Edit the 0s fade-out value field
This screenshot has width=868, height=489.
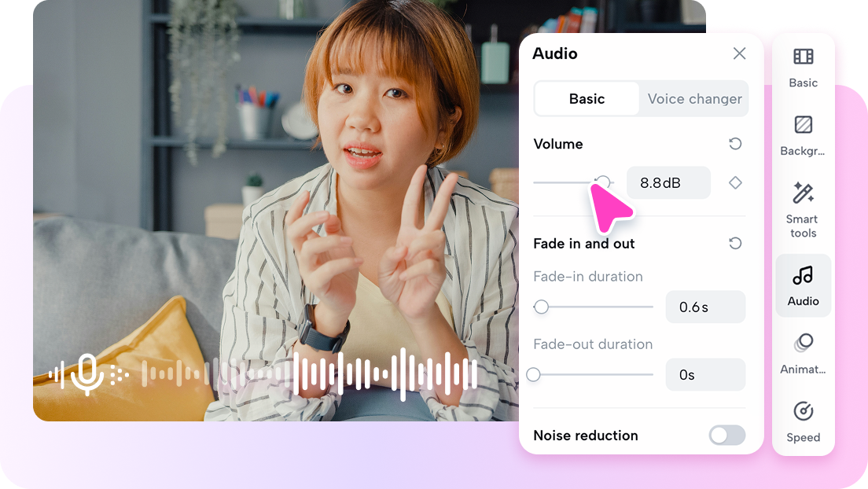[705, 375]
